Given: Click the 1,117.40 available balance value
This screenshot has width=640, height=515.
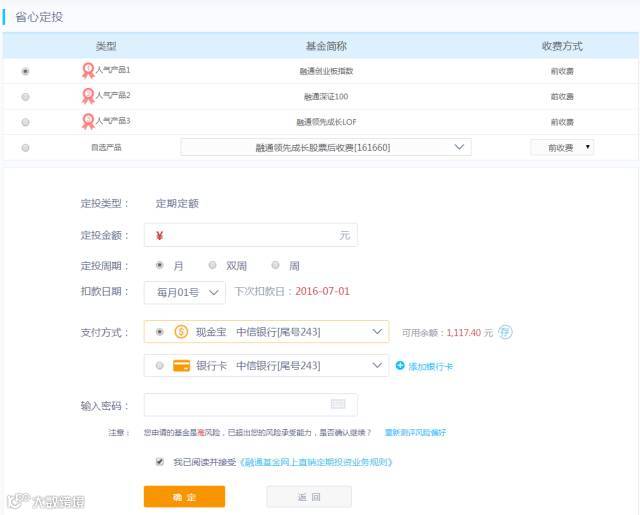Looking at the screenshot, I should tap(464, 333).
